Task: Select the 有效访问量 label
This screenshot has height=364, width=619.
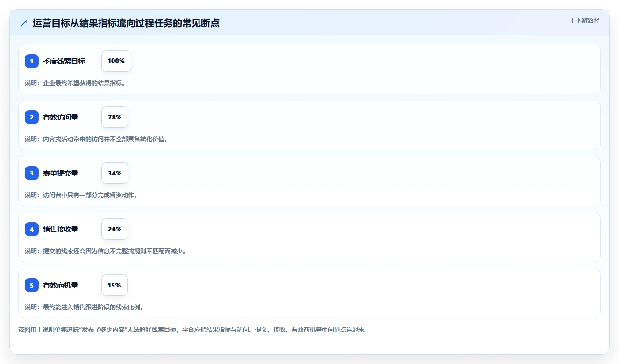Action: click(x=61, y=117)
